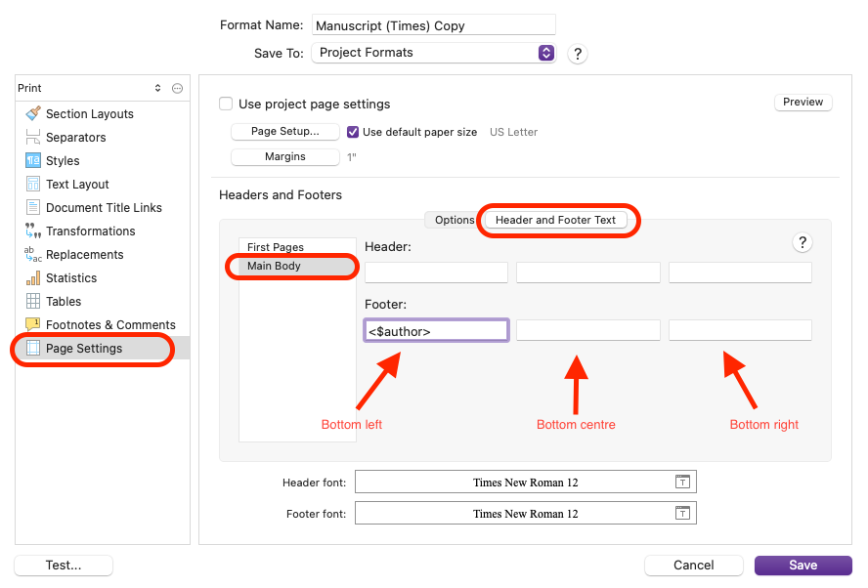
Task: Switch to the Options tab
Action: pyautogui.click(x=454, y=220)
